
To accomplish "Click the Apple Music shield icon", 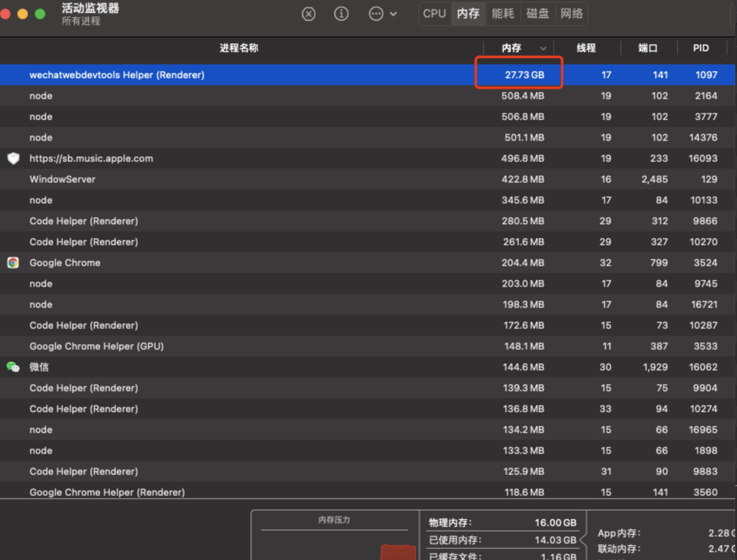I will click(x=13, y=158).
